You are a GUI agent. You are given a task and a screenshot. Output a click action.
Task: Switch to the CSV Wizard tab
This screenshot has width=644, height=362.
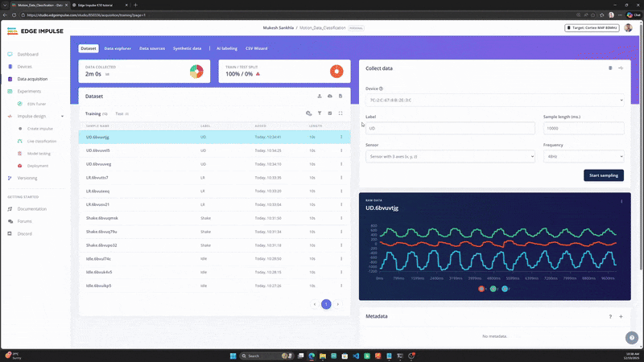[256, 48]
